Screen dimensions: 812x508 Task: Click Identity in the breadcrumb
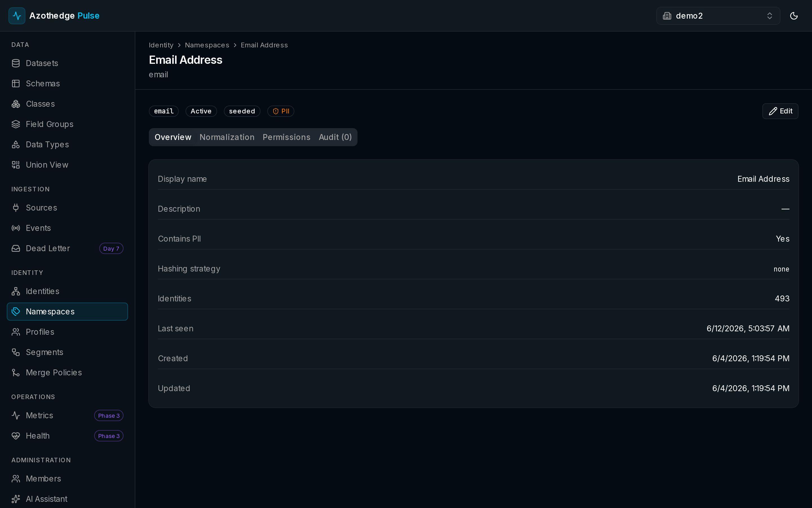(x=161, y=45)
